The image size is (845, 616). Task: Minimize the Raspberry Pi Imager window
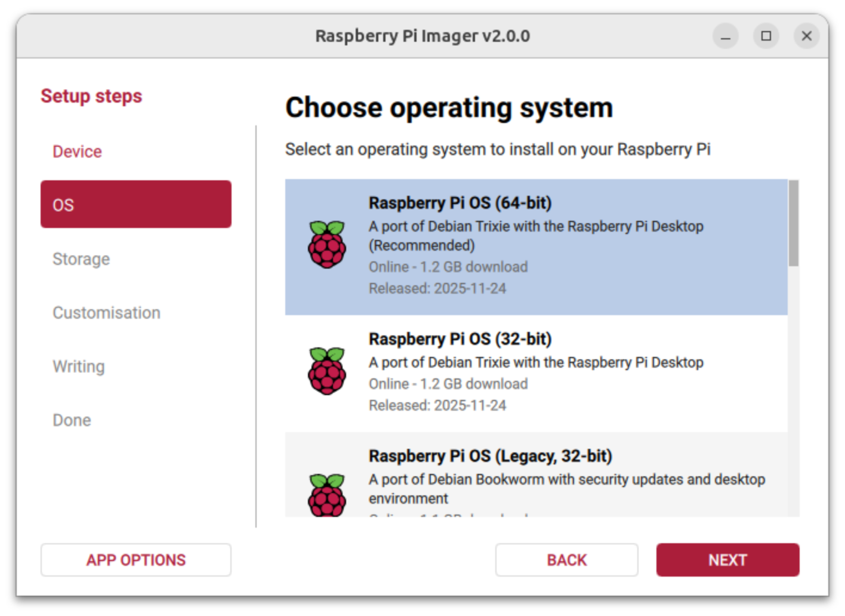pyautogui.click(x=725, y=36)
